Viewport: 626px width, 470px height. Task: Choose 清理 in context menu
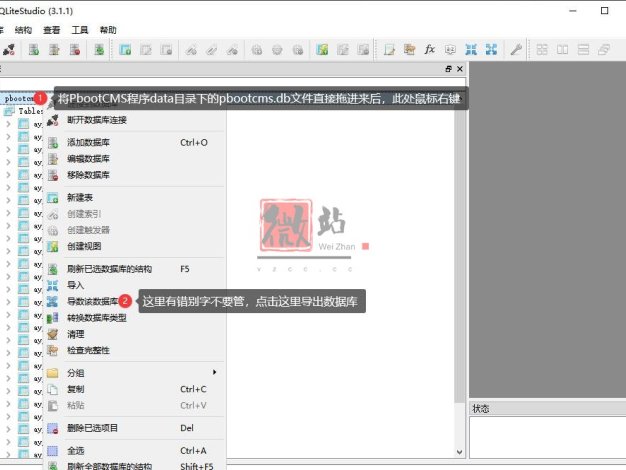pos(135,334)
